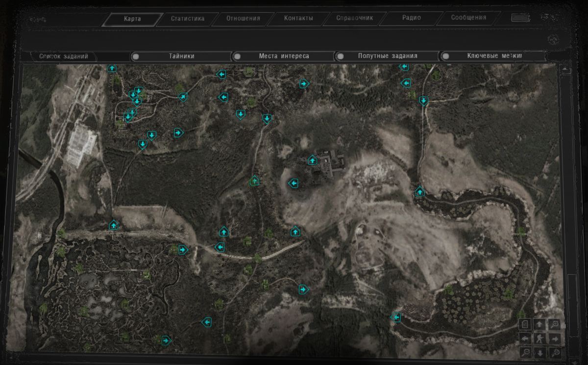
Task: Open the Отношения tab
Action: (x=243, y=19)
